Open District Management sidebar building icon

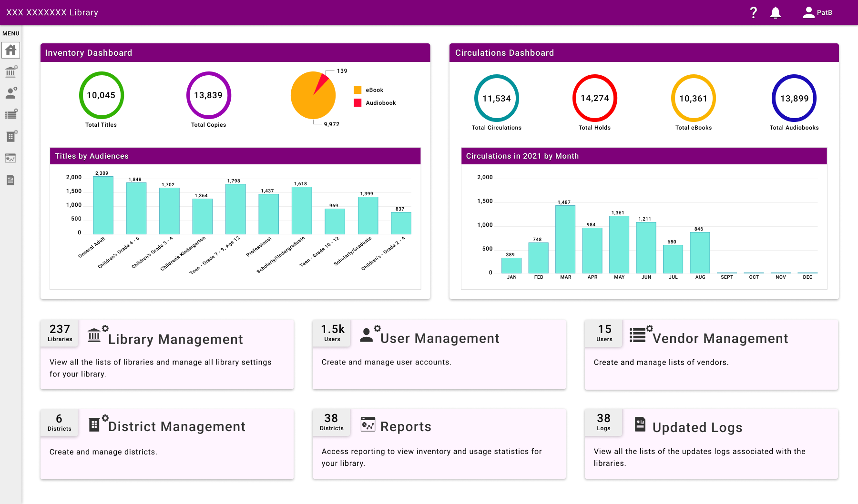(10, 136)
